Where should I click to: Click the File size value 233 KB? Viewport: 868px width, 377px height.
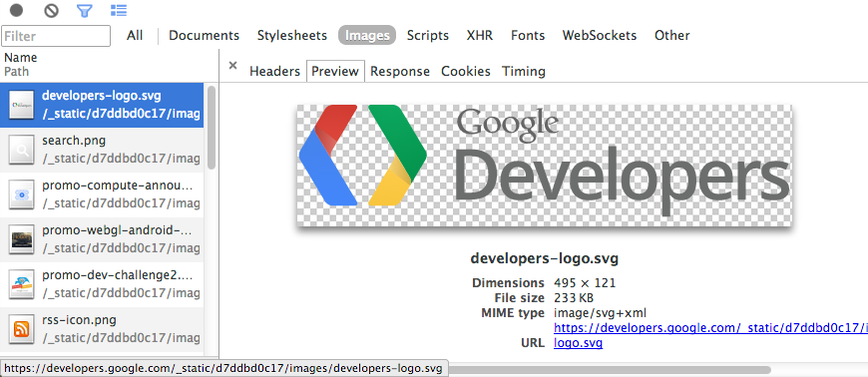574,298
